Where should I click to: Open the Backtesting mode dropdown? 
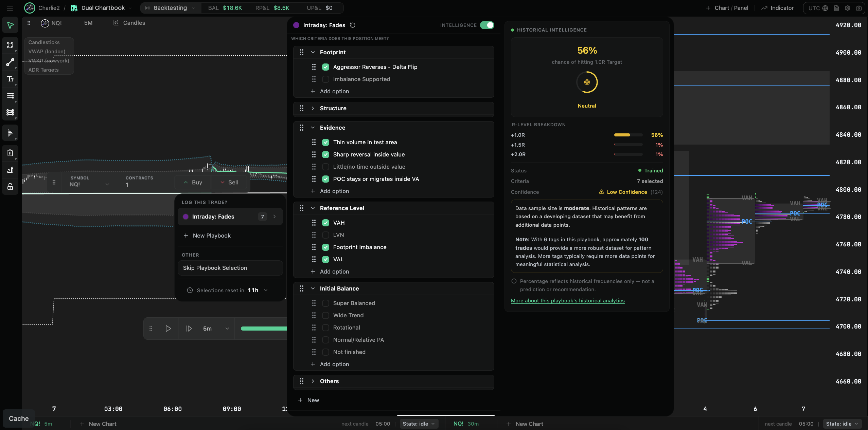point(171,8)
